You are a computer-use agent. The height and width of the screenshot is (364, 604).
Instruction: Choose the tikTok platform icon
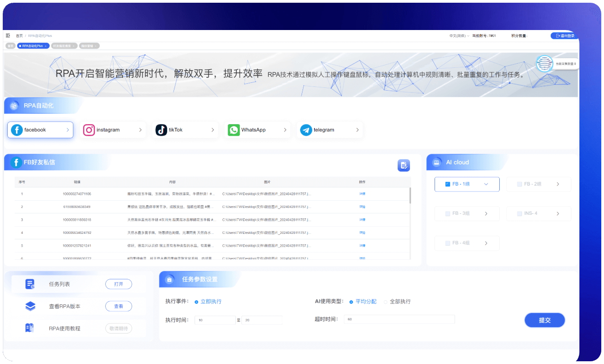[x=161, y=130]
